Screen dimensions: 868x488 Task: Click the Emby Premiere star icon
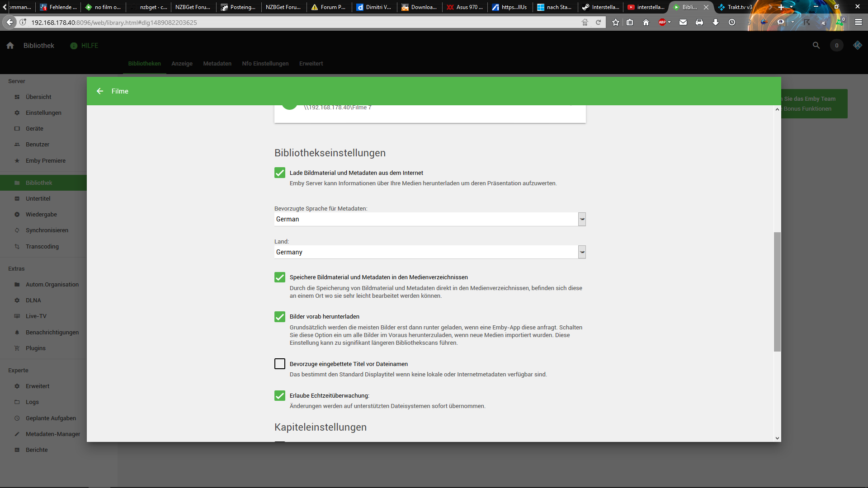pos(17,161)
